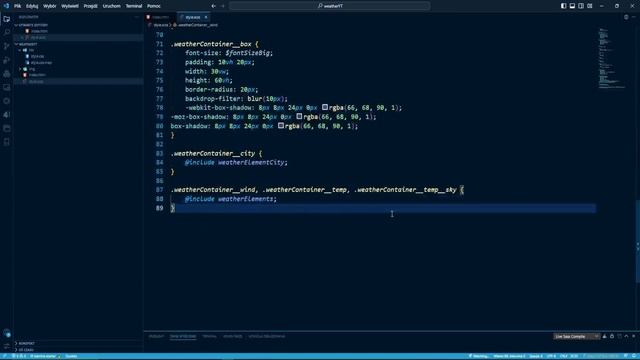This screenshot has width=640, height=360.
Task: Open the Run and Debug view in the activity bar
Action: 7,60
